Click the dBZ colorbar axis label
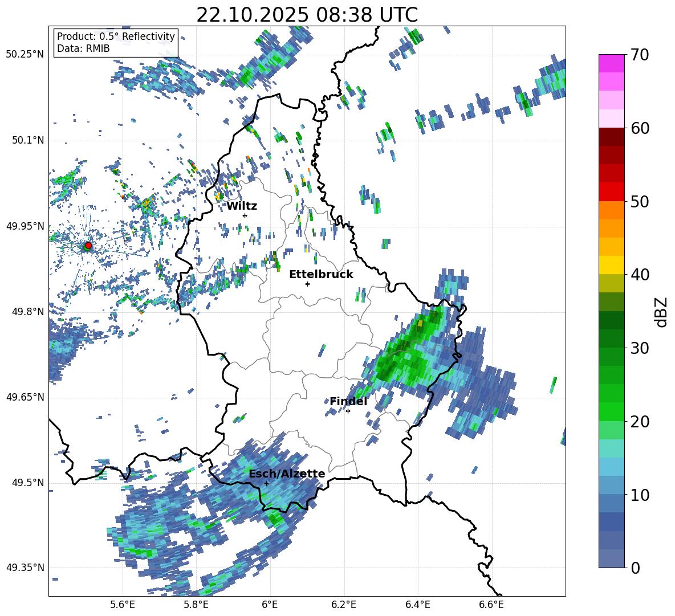The image size is (675, 616). point(661,312)
